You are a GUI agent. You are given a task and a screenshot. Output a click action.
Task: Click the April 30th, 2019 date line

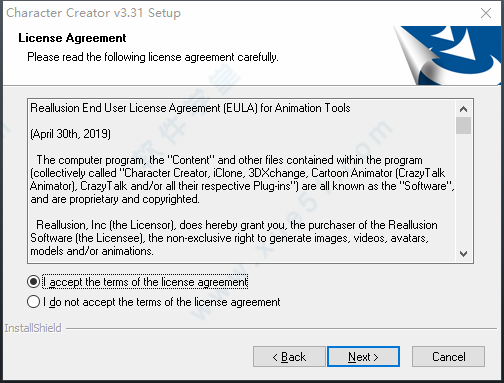(70, 134)
